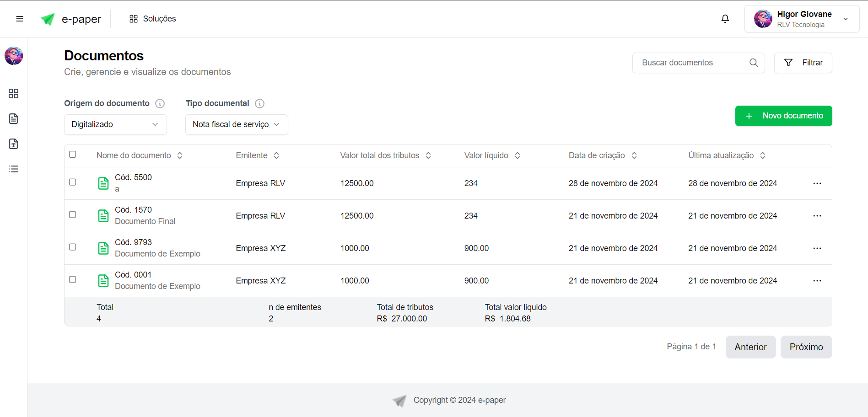Check the Cód. 1570 document checkbox
This screenshot has width=868, height=417.
tap(73, 214)
